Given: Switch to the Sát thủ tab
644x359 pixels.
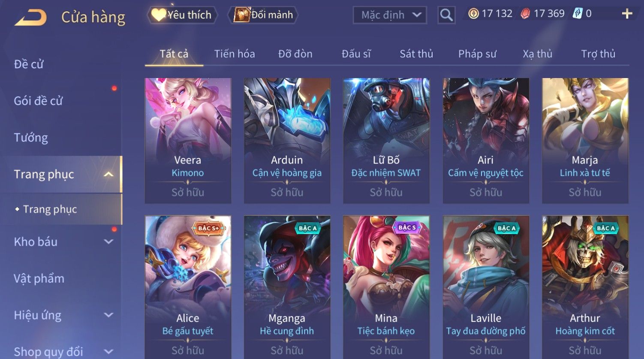Looking at the screenshot, I should tap(416, 54).
